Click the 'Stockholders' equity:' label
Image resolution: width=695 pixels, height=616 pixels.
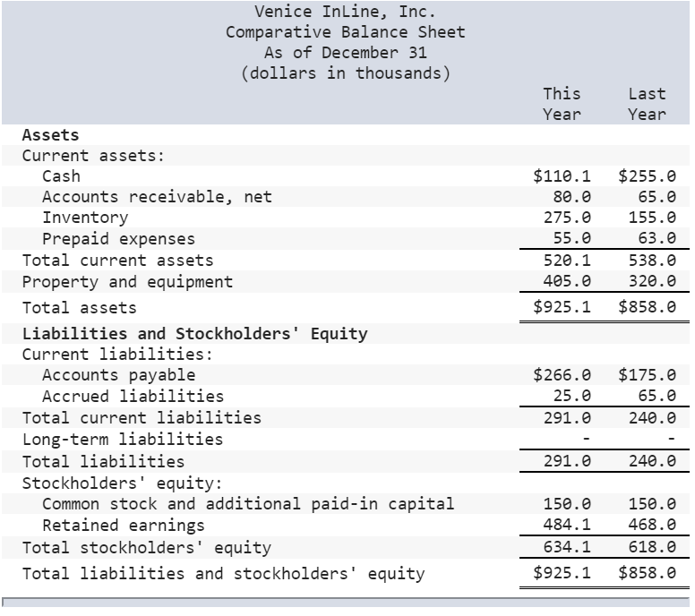click(122, 483)
